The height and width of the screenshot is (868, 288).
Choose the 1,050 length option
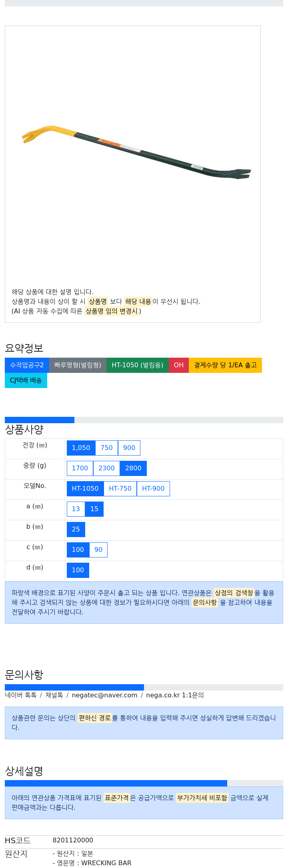(81, 448)
